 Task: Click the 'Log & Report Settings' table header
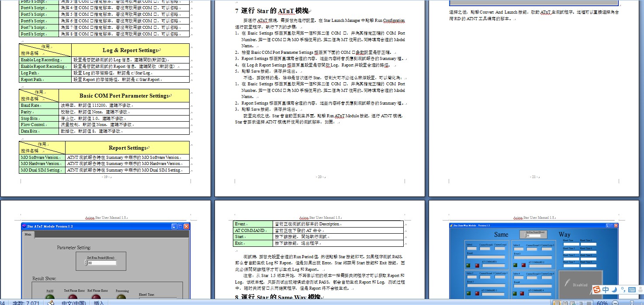point(130,50)
